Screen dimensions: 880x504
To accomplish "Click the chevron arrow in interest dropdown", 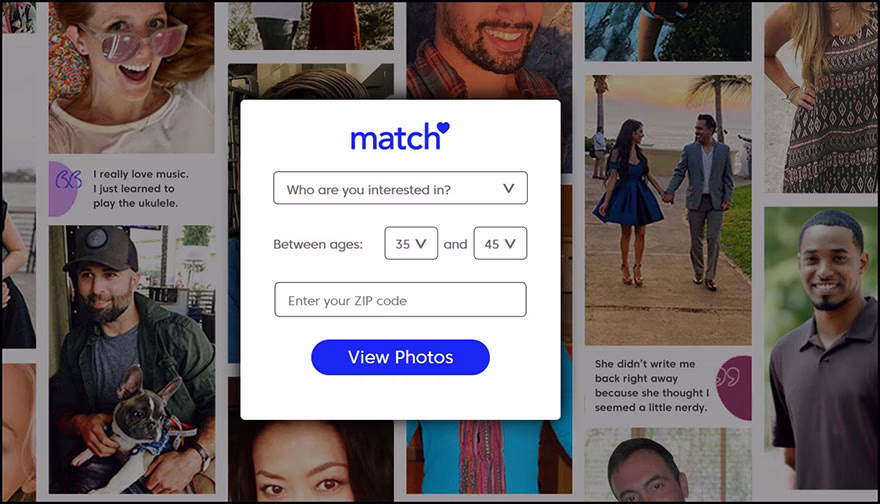I will [x=508, y=189].
